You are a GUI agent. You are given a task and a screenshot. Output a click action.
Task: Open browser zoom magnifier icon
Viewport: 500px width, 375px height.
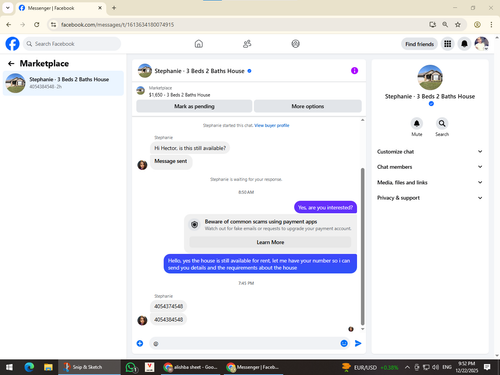pos(445,24)
